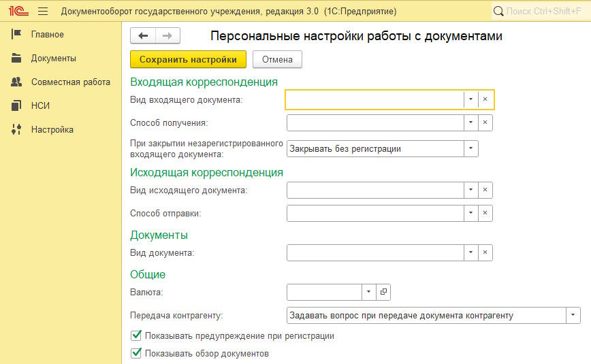Clear the Способ отправки field
Image resolution: width=591 pixels, height=364 pixels.
pos(485,213)
